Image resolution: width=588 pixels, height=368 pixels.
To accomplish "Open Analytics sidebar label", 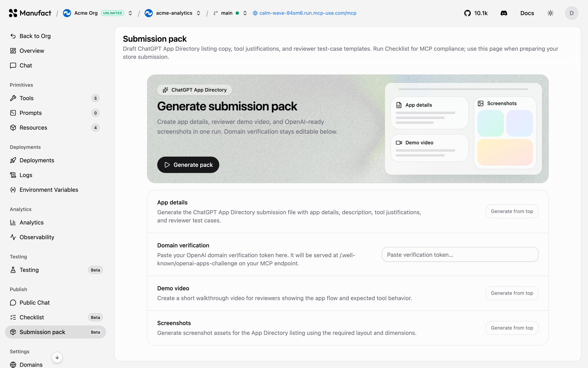I will [32, 222].
